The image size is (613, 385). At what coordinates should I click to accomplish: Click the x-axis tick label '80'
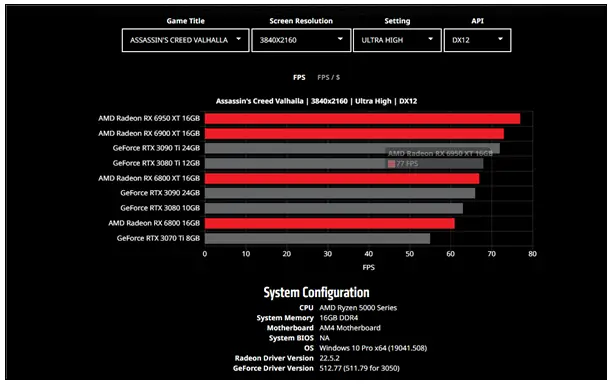pos(532,254)
